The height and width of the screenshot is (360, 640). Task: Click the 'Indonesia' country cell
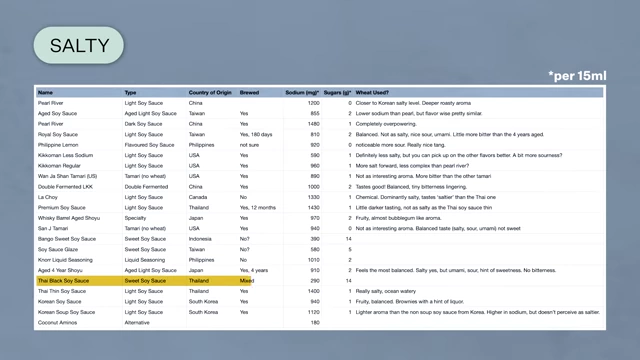coord(200,239)
